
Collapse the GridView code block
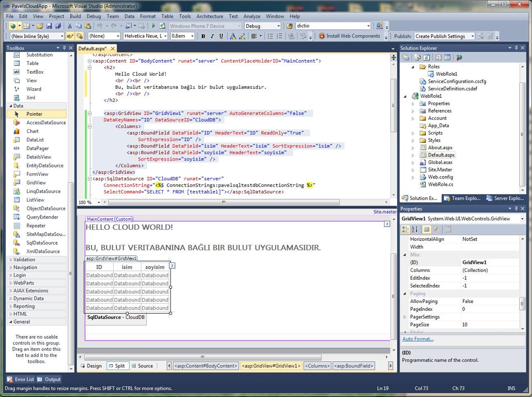90,113
